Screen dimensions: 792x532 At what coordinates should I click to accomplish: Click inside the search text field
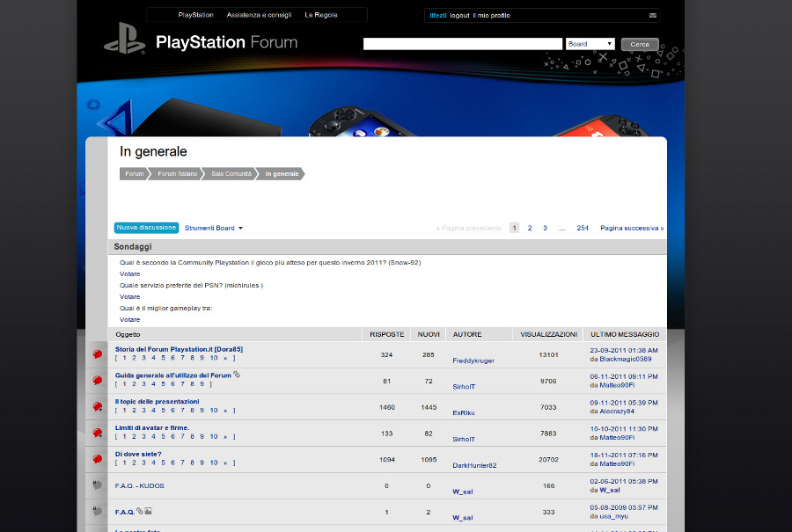click(463, 44)
